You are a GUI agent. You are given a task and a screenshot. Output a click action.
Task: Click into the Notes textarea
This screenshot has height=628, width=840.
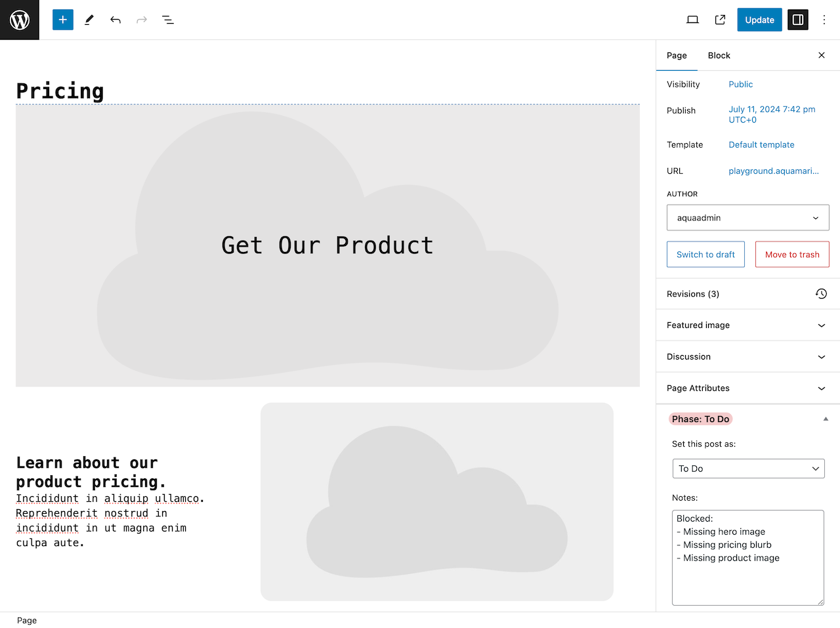[748, 558]
